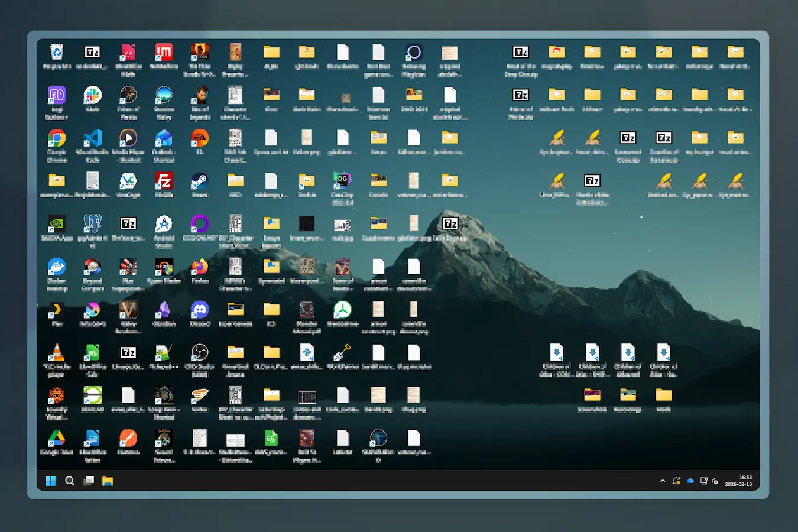Open the Visual Studio Code shortcut
Image resolution: width=798 pixels, height=532 pixels.
click(x=92, y=138)
